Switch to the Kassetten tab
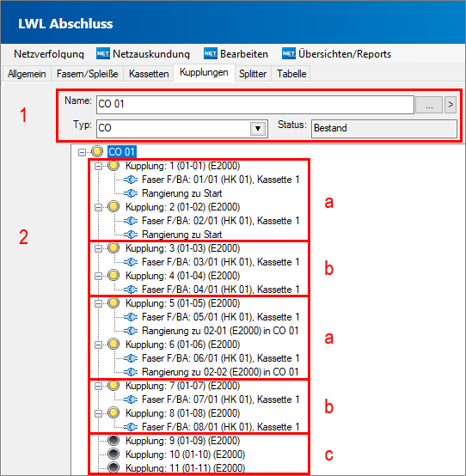466x476 pixels. point(149,74)
